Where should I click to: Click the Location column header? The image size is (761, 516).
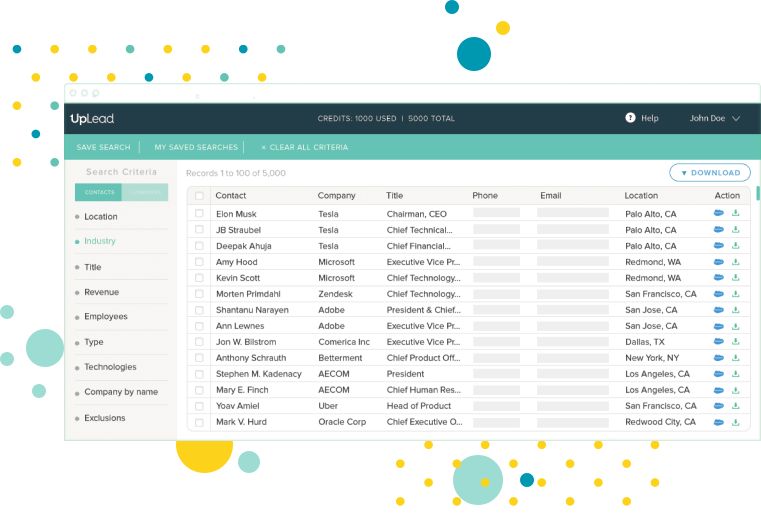(641, 196)
